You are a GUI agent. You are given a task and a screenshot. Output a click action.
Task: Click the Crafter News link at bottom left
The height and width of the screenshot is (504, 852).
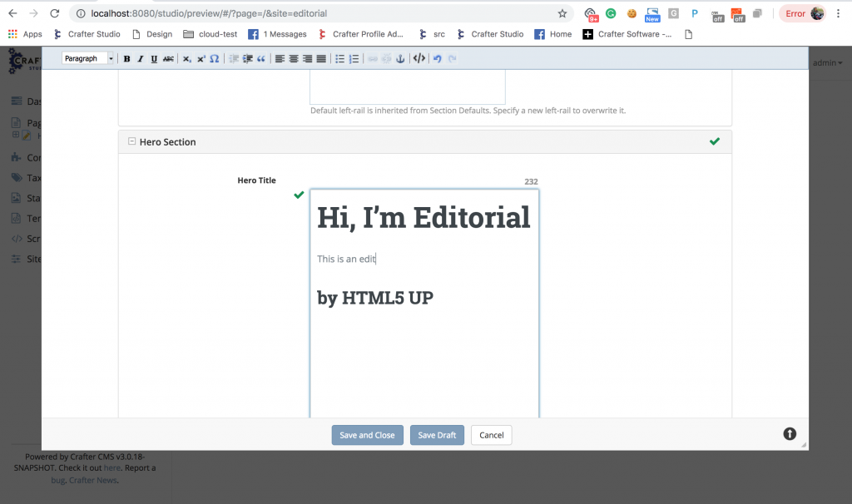[92, 479]
